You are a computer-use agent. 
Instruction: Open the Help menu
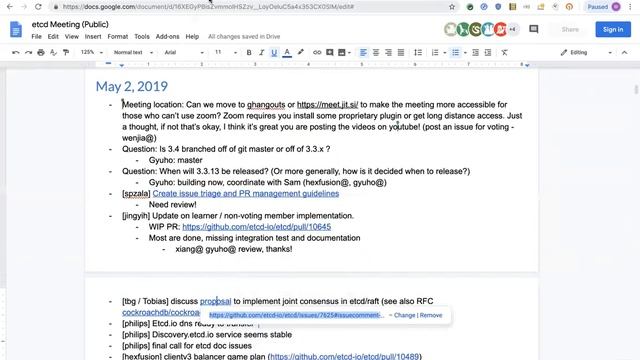(192, 36)
